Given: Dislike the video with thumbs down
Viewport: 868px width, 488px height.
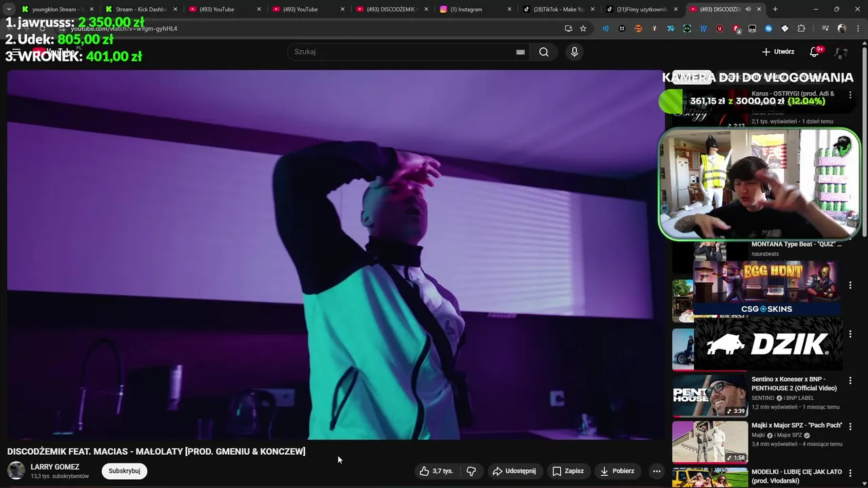Looking at the screenshot, I should [x=471, y=471].
